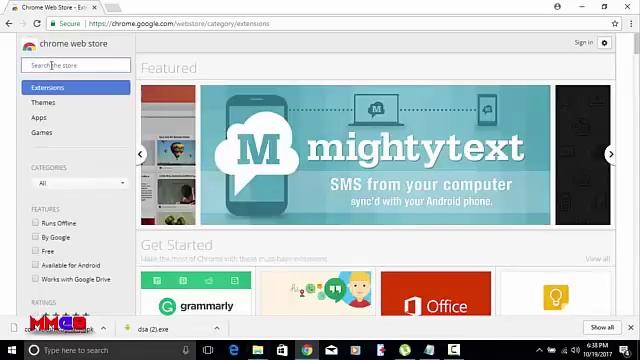
Task: Select the Extensions category
Action: [x=76, y=88]
